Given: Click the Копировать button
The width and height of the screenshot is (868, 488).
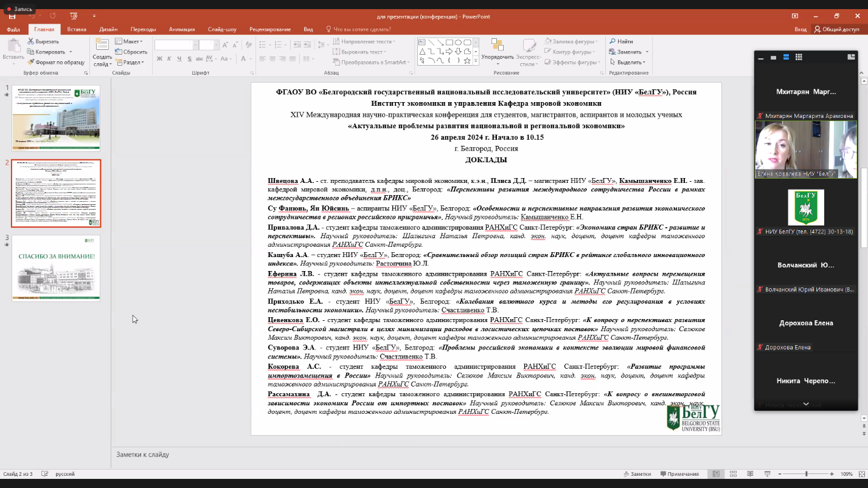Looking at the screenshot, I should [x=46, y=52].
